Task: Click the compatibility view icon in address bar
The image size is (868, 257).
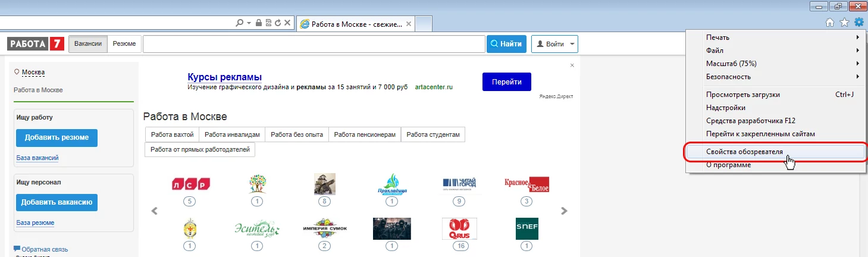Action: tap(268, 23)
